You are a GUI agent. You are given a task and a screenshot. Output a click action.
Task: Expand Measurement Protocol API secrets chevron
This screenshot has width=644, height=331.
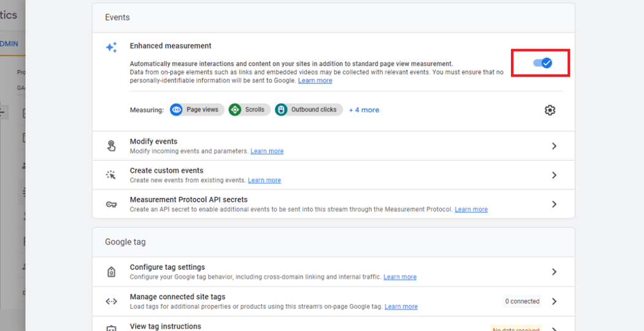click(x=554, y=204)
